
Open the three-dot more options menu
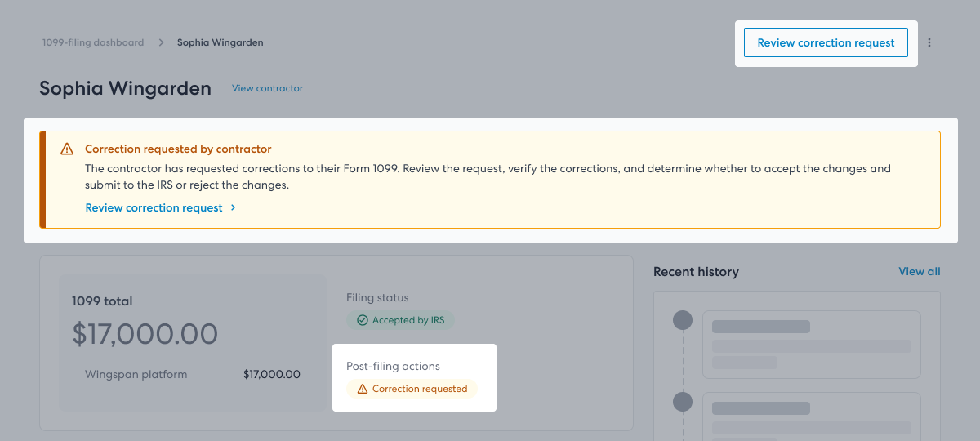[929, 42]
